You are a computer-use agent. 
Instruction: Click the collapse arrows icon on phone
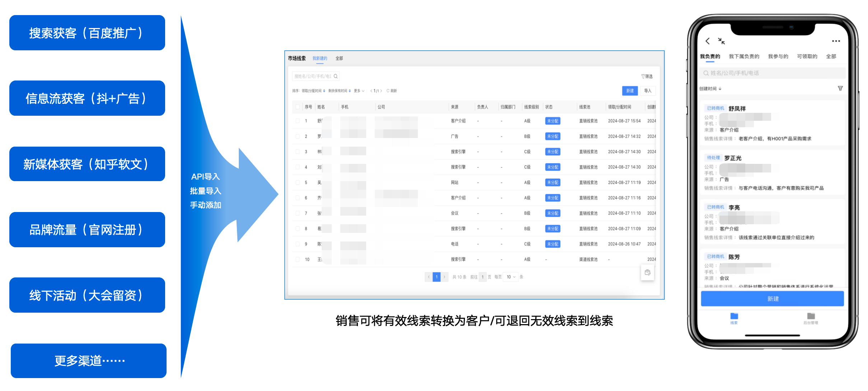pos(721,41)
